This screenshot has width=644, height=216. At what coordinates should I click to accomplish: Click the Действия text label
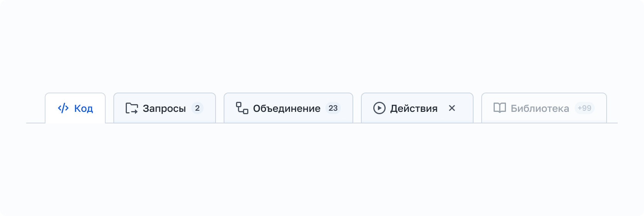pyautogui.click(x=414, y=108)
